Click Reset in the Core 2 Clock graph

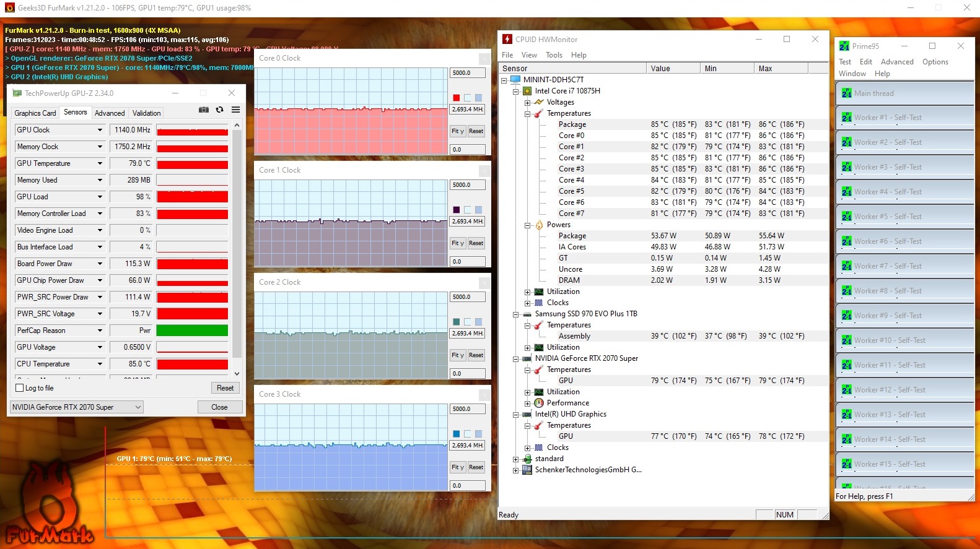point(476,355)
